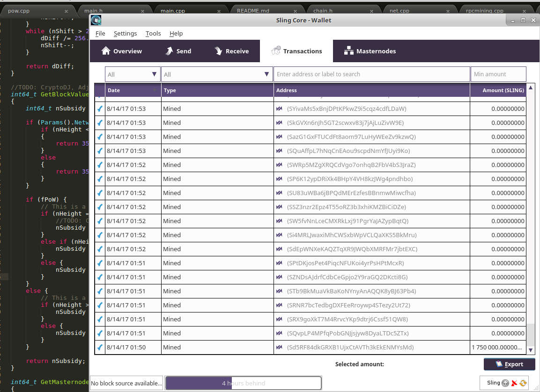Open the date range filter dropdown

[133, 74]
